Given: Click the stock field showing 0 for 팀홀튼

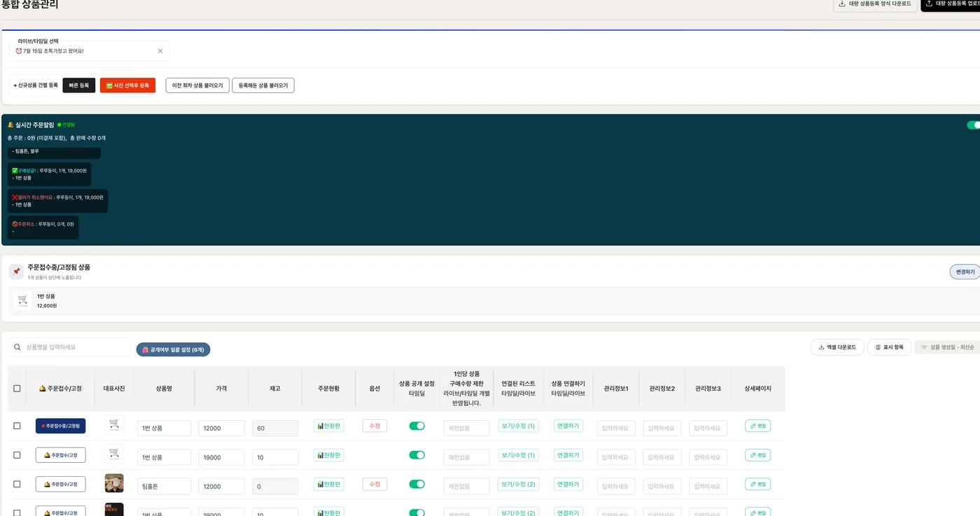Looking at the screenshot, I should (275, 487).
